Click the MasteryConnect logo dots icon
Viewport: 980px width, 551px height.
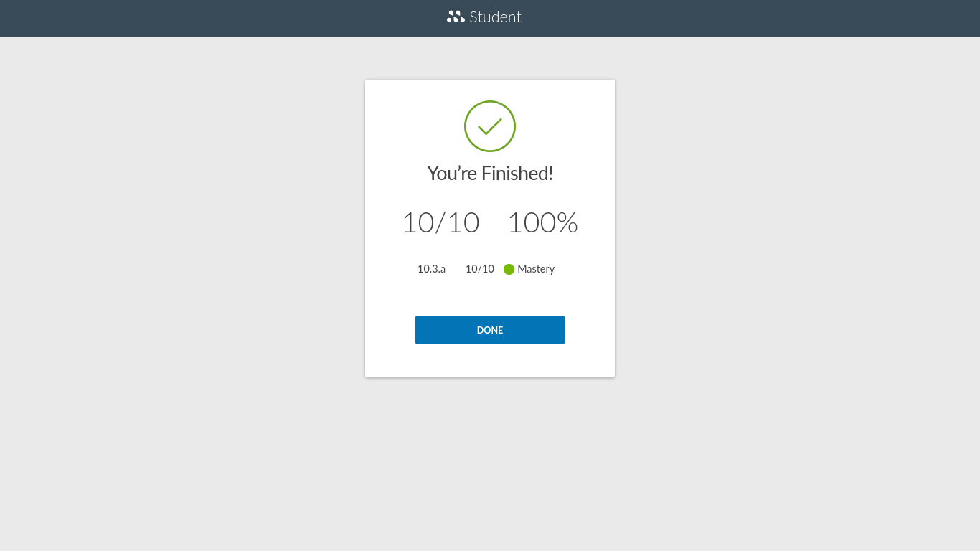coord(456,17)
